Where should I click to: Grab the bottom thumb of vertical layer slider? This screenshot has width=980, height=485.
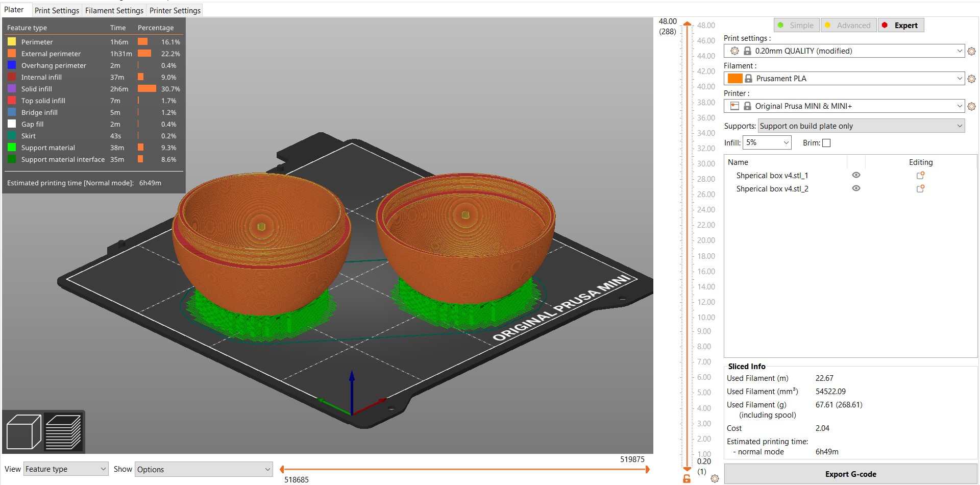[x=688, y=469]
